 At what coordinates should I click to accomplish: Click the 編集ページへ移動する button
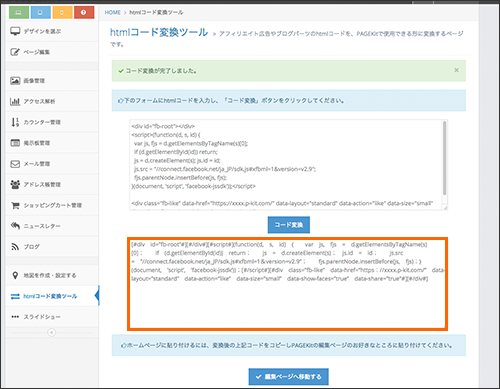point(289,377)
